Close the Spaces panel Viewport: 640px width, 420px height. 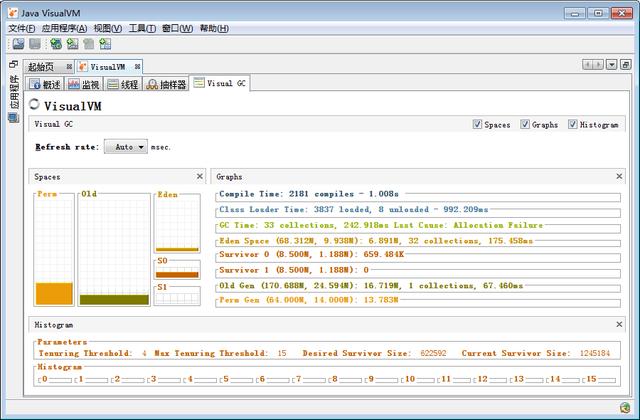(x=200, y=176)
